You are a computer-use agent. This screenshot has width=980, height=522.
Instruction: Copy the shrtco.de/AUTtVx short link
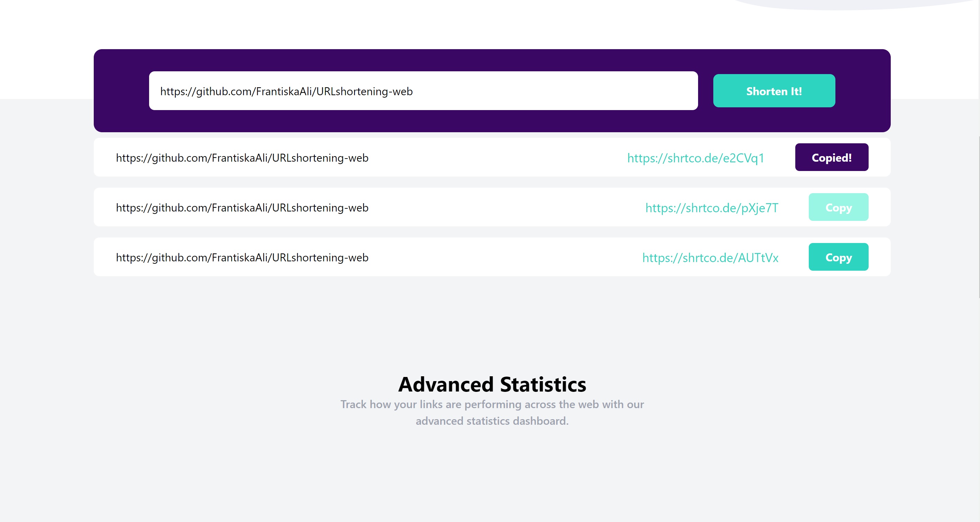[838, 257]
